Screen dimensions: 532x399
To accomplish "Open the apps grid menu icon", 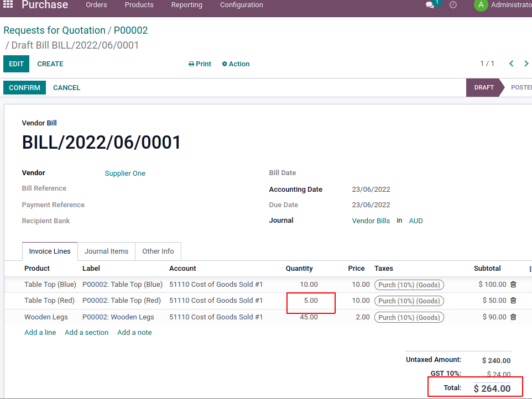I will click(x=8, y=4).
